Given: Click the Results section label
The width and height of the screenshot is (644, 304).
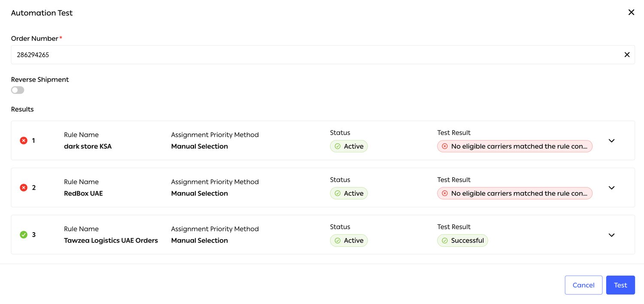Looking at the screenshot, I should click(x=22, y=109).
